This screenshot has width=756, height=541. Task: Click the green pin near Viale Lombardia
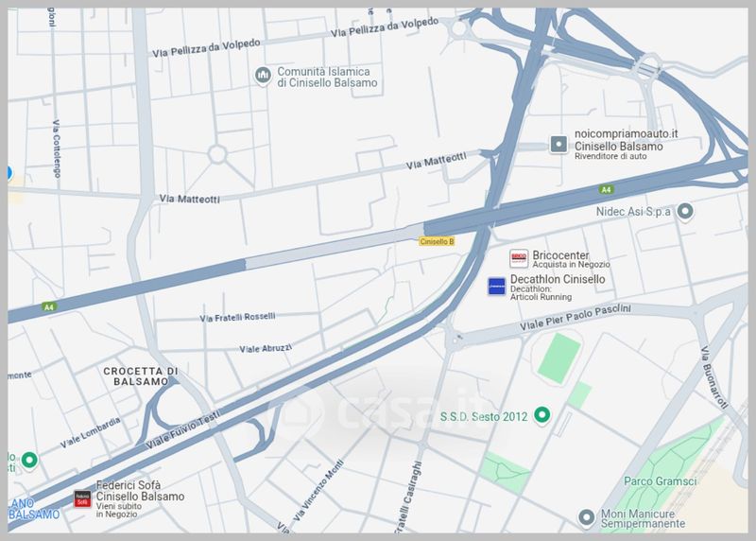click(x=29, y=461)
